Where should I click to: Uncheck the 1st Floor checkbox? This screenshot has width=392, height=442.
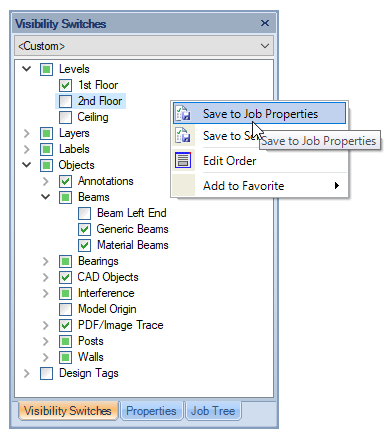[65, 85]
